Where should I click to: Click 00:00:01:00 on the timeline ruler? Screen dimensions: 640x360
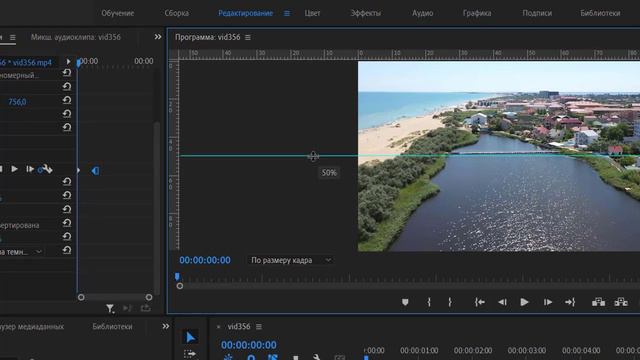[x=419, y=350]
